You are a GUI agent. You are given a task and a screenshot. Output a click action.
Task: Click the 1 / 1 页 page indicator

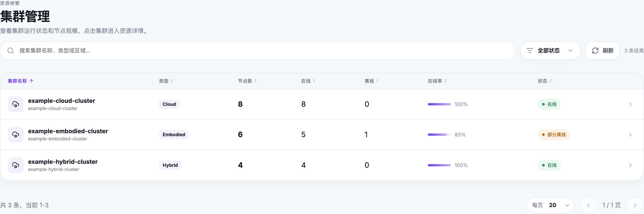(612, 205)
